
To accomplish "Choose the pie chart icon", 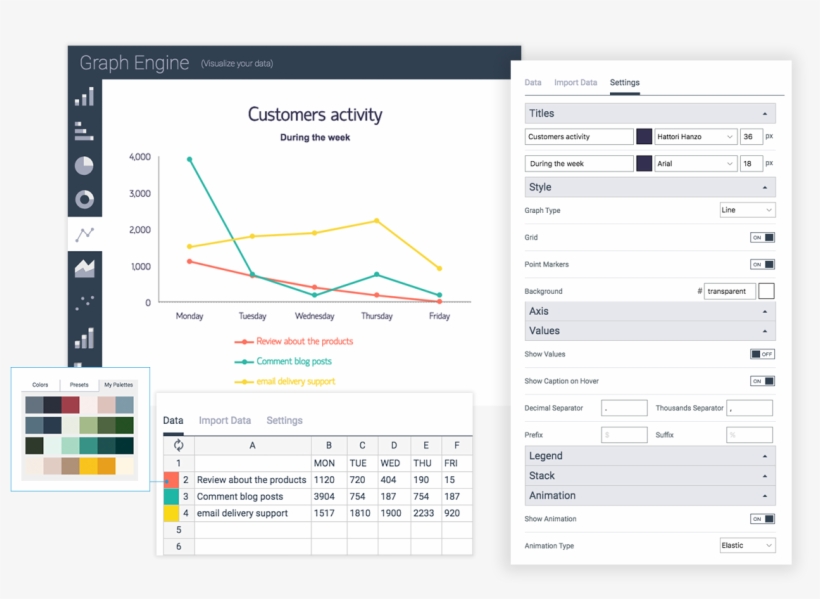I will click(85, 165).
